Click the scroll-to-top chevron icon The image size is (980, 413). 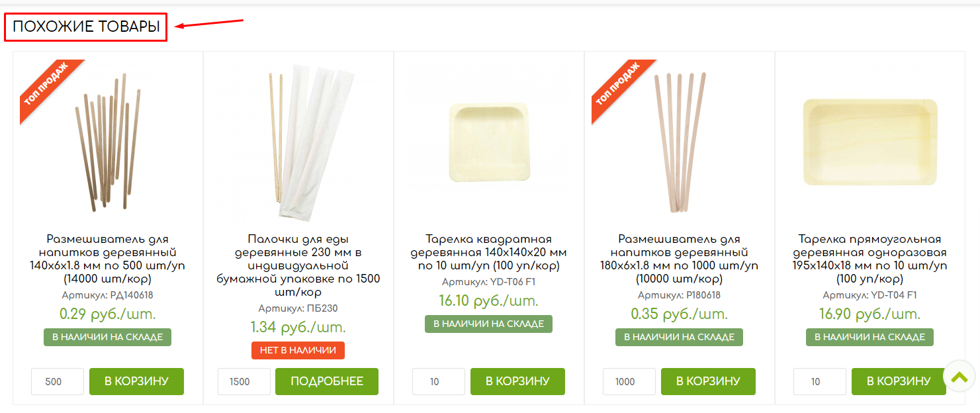[959, 377]
